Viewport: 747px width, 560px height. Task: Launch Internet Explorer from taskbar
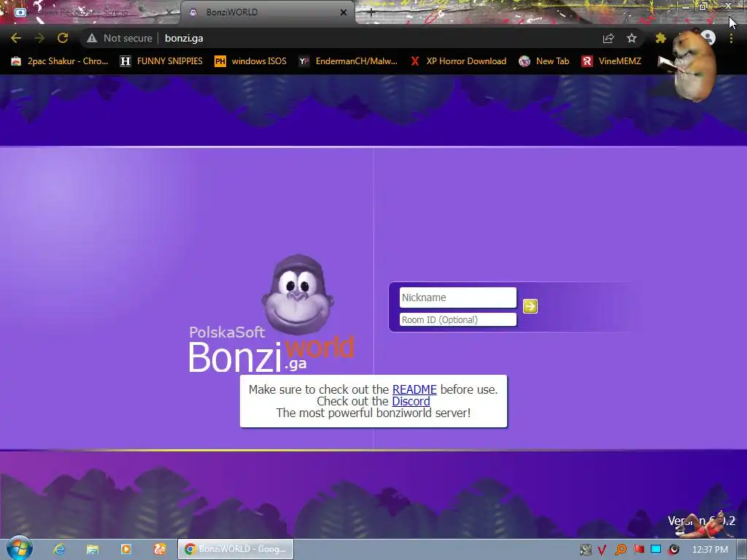click(59, 549)
